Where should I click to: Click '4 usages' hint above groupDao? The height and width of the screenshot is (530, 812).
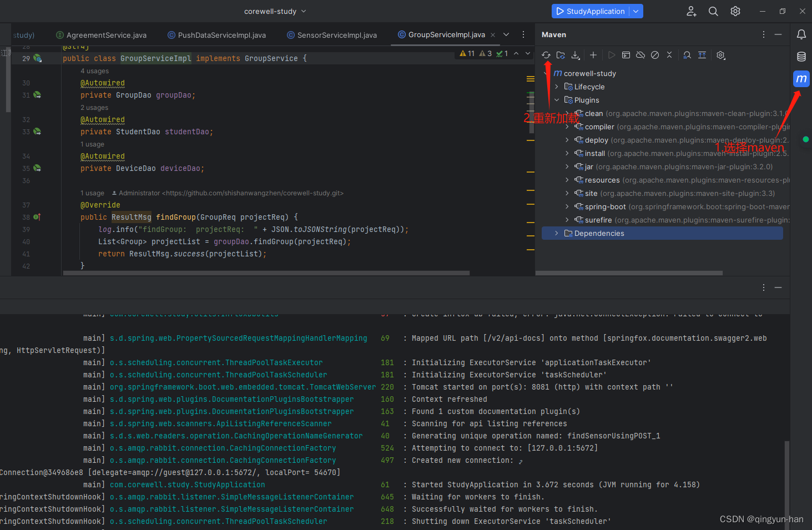click(x=94, y=71)
